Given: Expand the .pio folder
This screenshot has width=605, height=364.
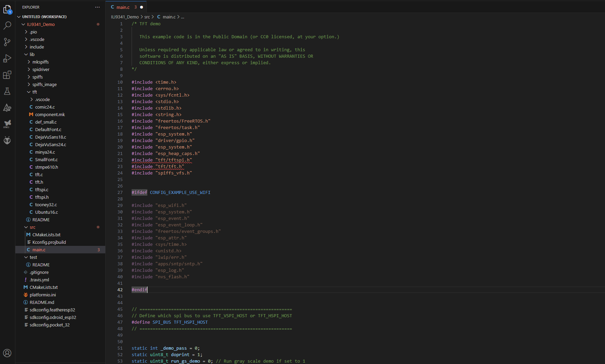Looking at the screenshot, I should tap(26, 32).
